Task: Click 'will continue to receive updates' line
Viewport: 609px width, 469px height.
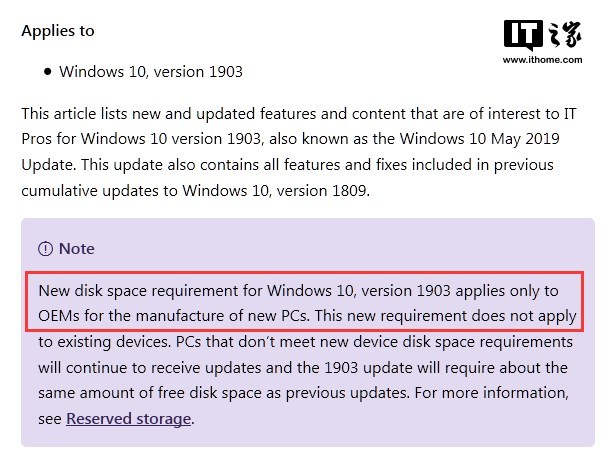Action: click(x=303, y=368)
